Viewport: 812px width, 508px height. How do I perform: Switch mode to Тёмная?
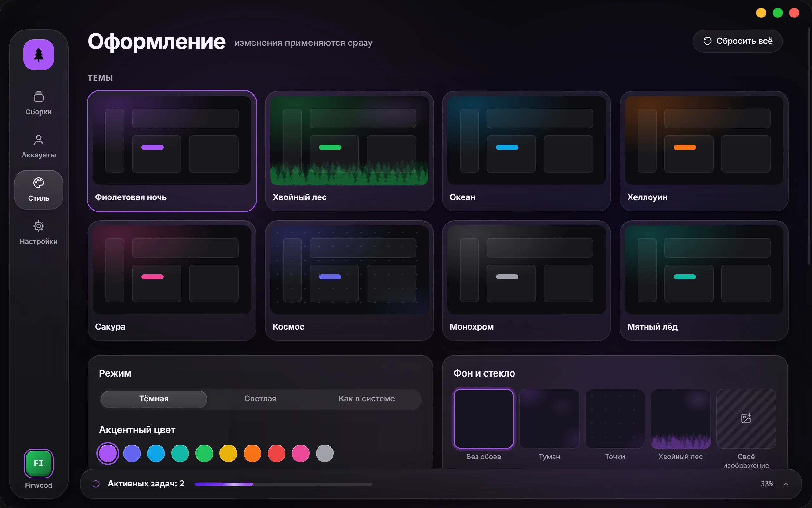[154, 399]
